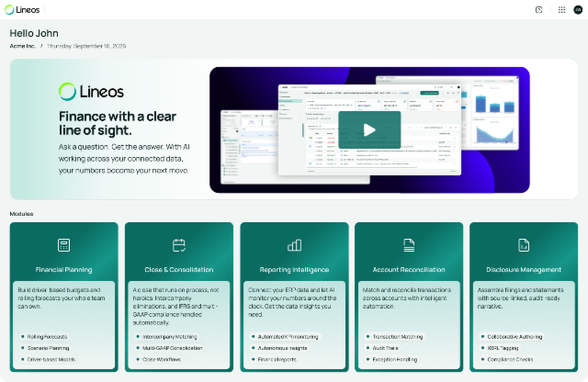
Task: Select the Audit Trails tag
Action: 382,348
